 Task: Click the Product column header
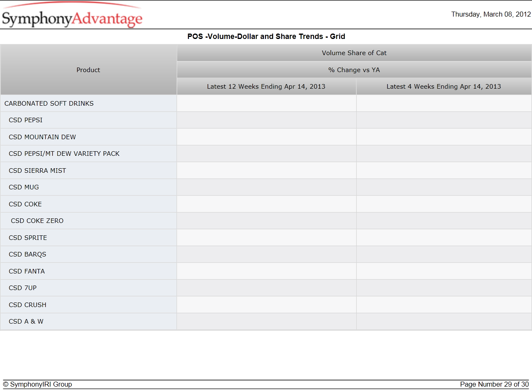pos(88,70)
